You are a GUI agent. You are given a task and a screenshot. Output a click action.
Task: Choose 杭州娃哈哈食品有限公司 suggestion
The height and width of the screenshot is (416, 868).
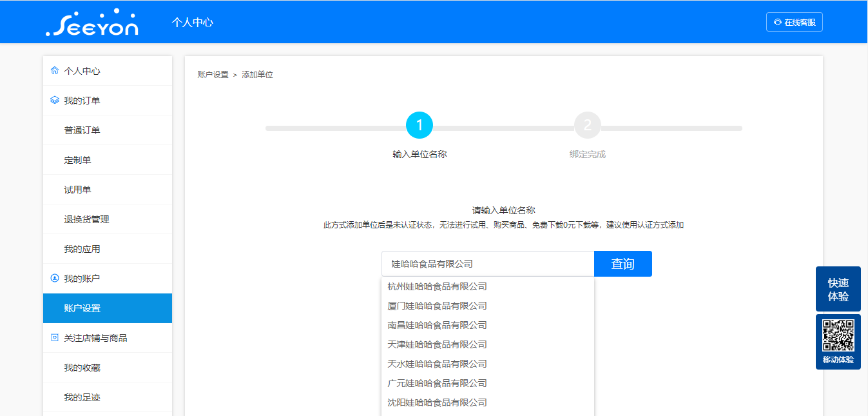(x=488, y=286)
